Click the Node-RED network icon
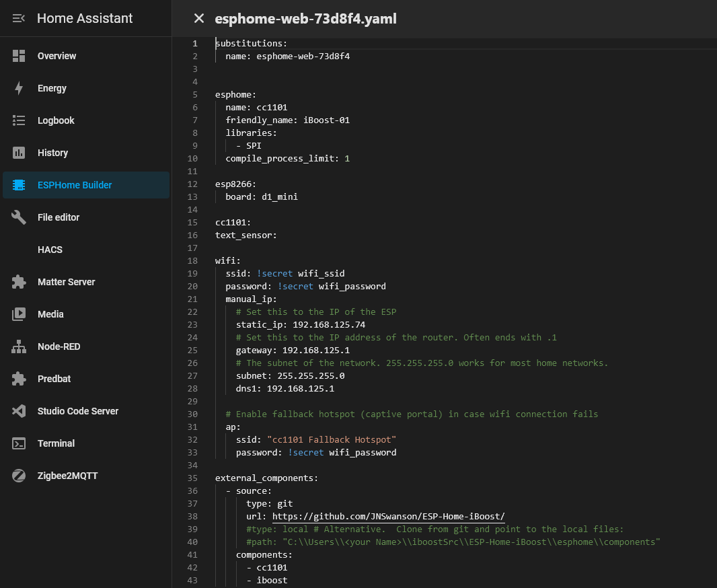This screenshot has width=717, height=588. click(19, 346)
